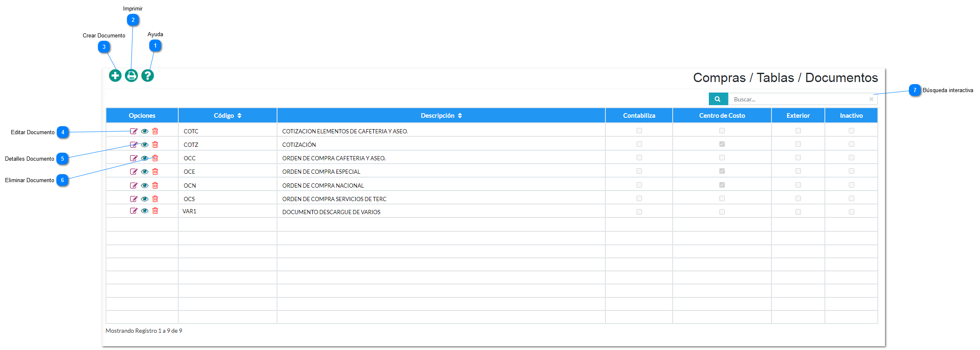
Task: Delete the COTZ document row
Action: 155,145
